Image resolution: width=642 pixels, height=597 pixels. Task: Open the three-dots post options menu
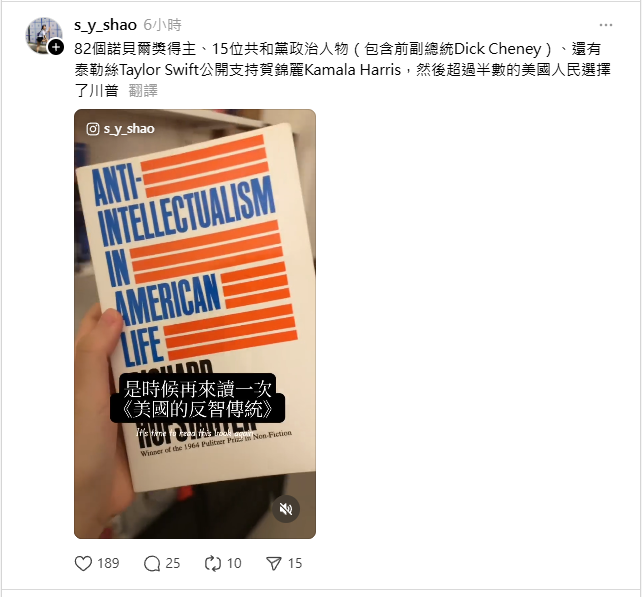(606, 25)
